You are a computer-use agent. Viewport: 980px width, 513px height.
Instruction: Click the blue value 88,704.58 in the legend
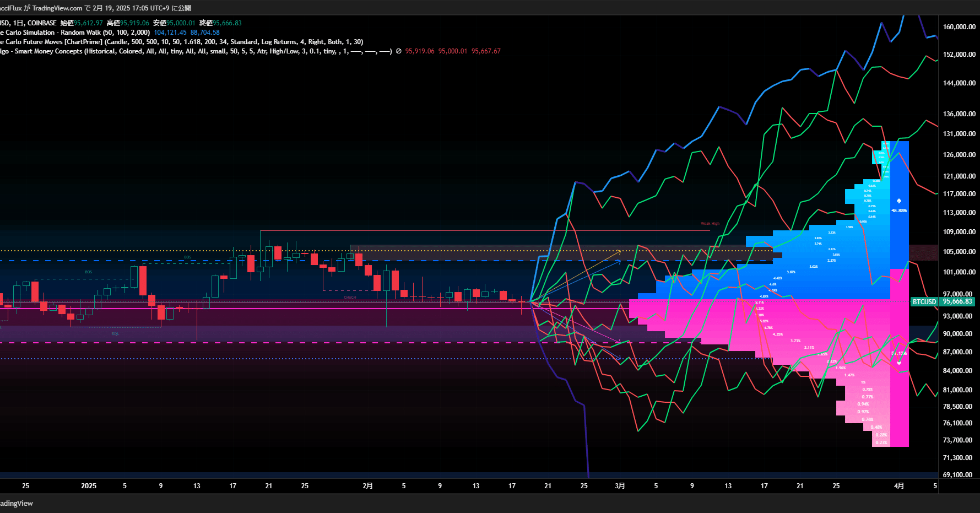click(205, 33)
